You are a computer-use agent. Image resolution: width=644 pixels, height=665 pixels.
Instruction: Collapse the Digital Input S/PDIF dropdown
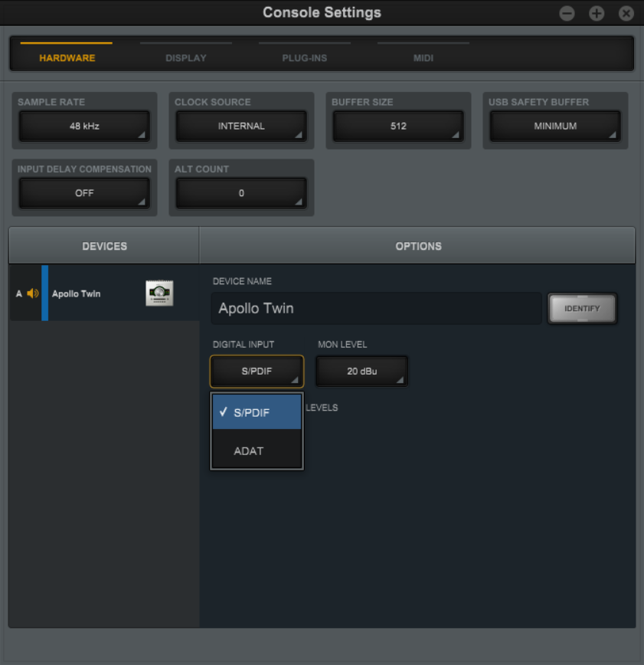pyautogui.click(x=257, y=372)
